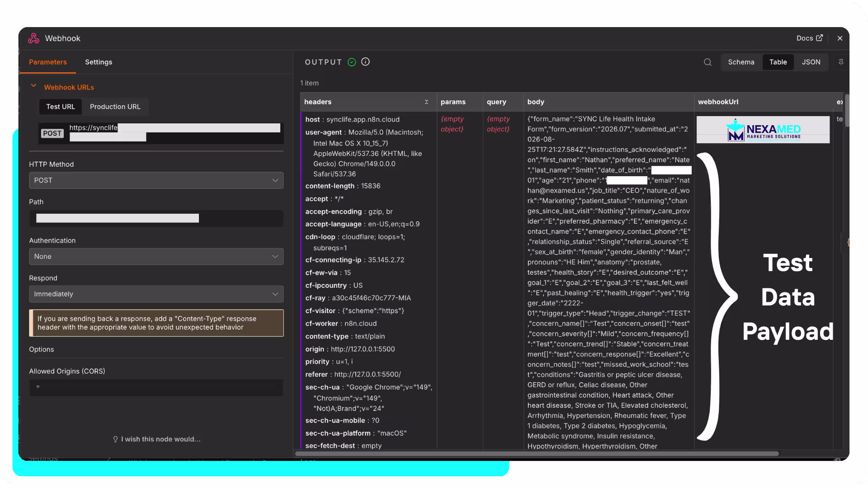Click the content-type text/plain row
The image size is (868, 488).
coord(345,337)
